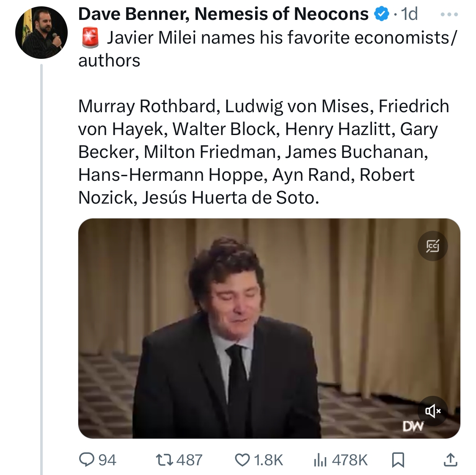476x475 pixels.
Task: Bookmark this post
Action: (x=398, y=460)
